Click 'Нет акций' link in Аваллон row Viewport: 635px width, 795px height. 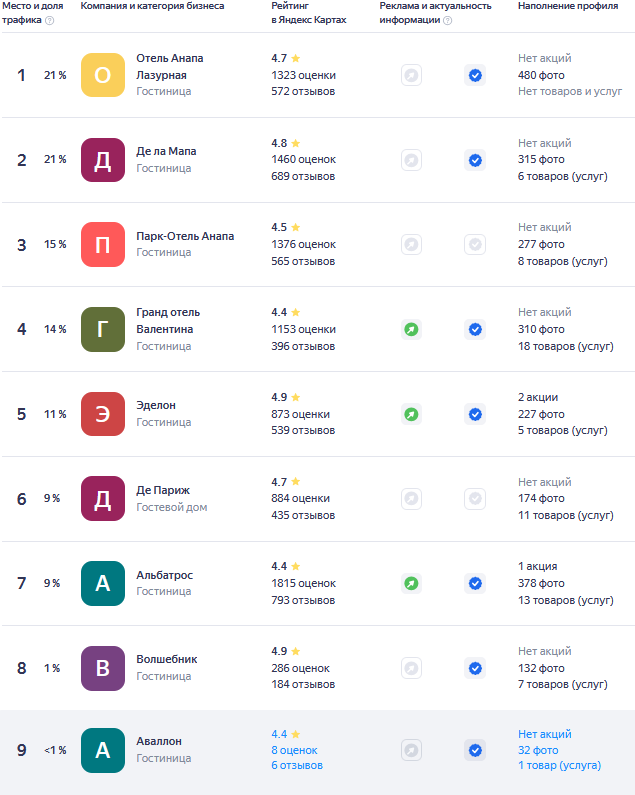coord(545,734)
